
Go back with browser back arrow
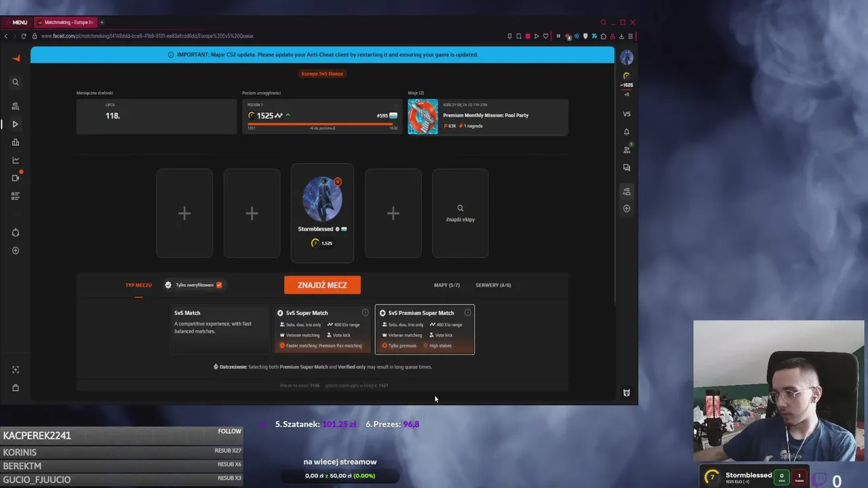pos(6,36)
